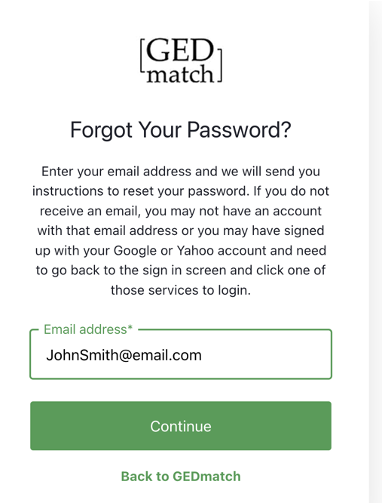Click the left bracket of the logo
The width and height of the screenshot is (382, 504).
(141, 55)
